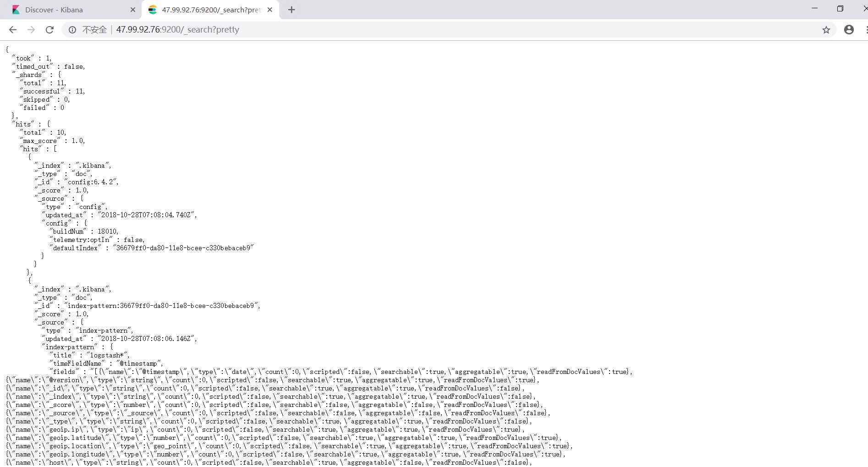The image size is (868, 467).
Task: Click the _id index-pattern:36679ff0 line
Action: (147, 306)
